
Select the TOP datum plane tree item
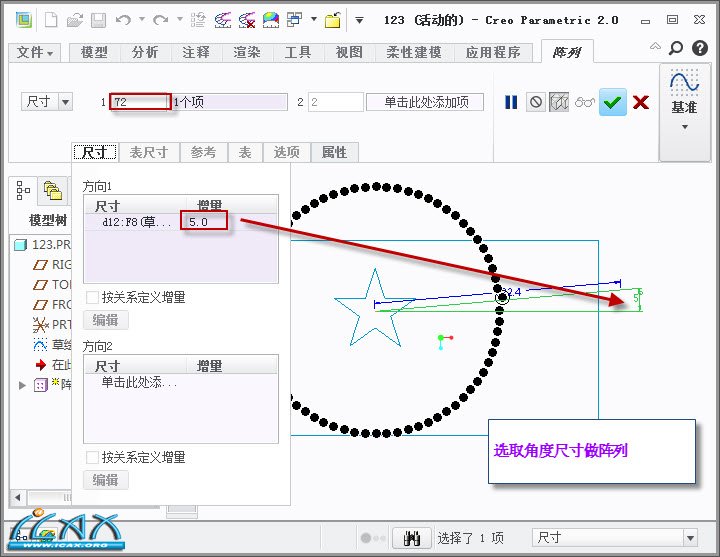click(53, 285)
